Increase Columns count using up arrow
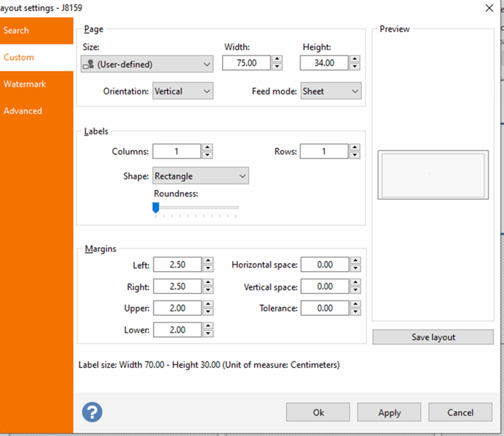This screenshot has height=436, width=504. (x=207, y=147)
